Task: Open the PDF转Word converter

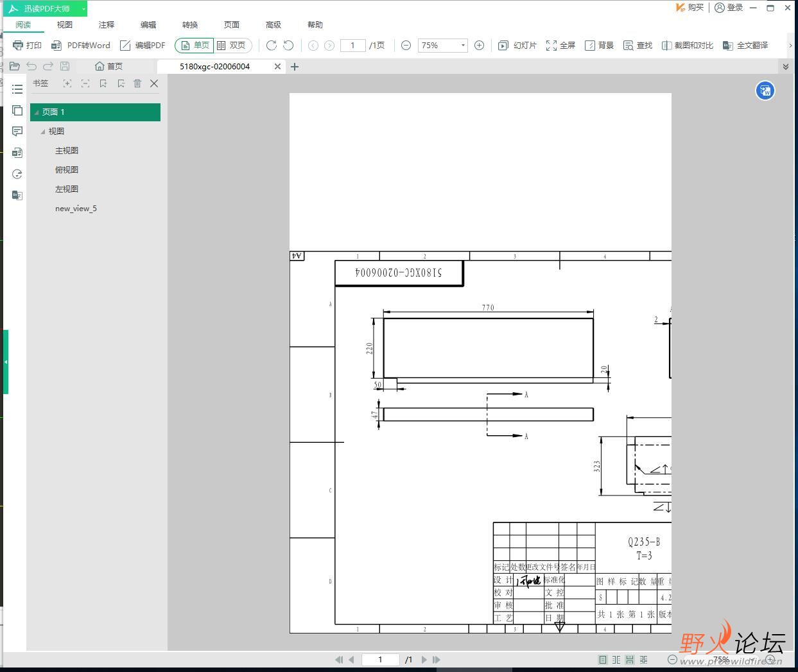Action: pyautogui.click(x=81, y=46)
